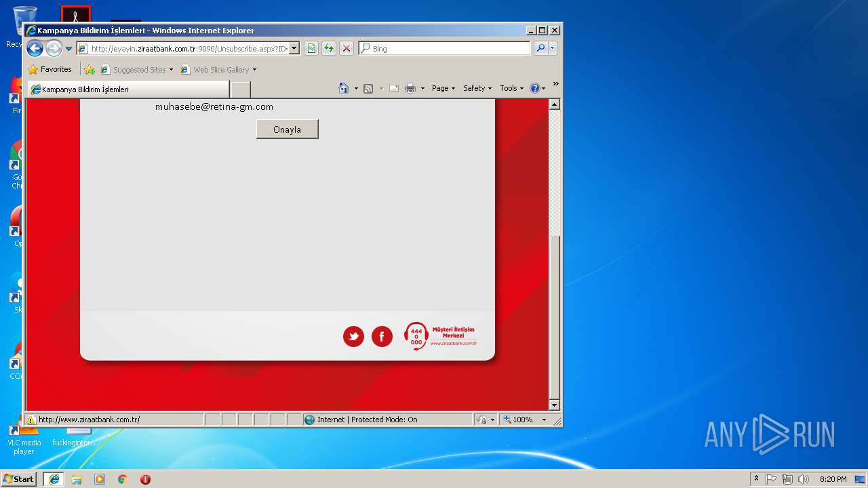Click the Müşteri İletişim Merkezi 444 0 000 logo
Screen dimensions: 868x488
[440, 335]
